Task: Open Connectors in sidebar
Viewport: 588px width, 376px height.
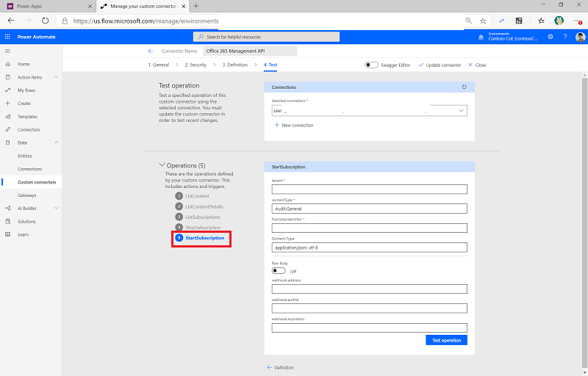Action: tap(29, 129)
